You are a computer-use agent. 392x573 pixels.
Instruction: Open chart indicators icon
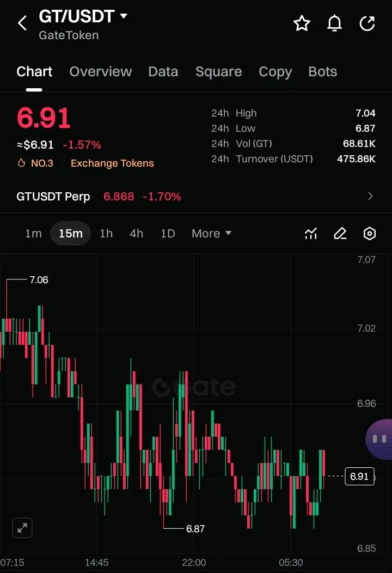coord(311,233)
